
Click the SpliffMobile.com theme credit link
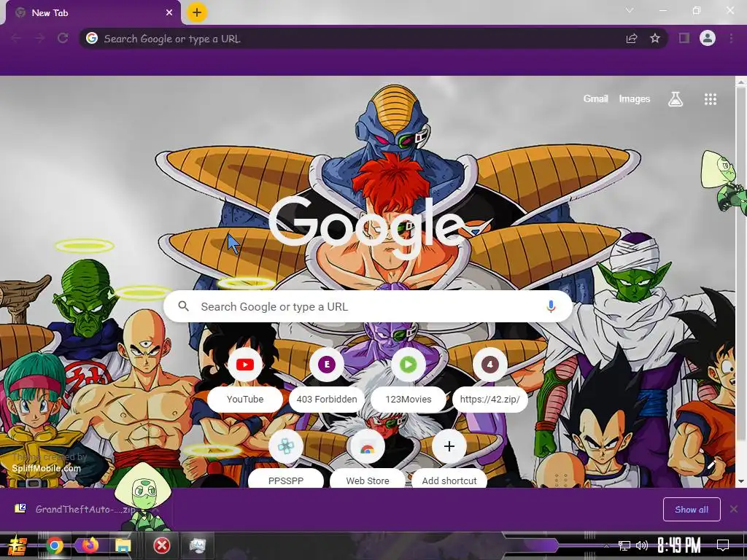pyautogui.click(x=46, y=468)
